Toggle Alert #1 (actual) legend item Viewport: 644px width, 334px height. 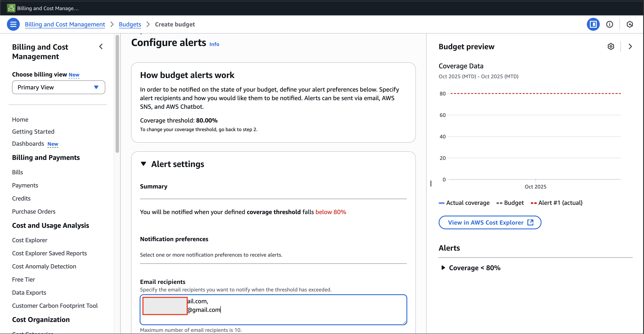(x=556, y=203)
